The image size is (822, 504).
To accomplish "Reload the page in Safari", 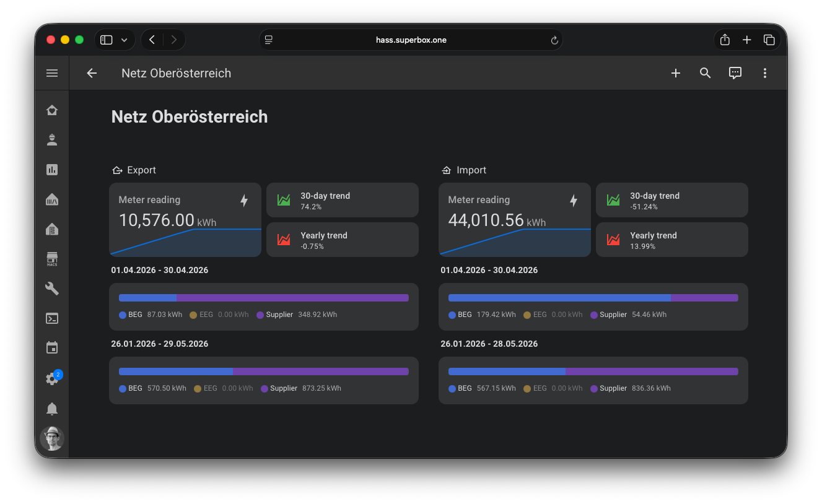I will [x=554, y=40].
